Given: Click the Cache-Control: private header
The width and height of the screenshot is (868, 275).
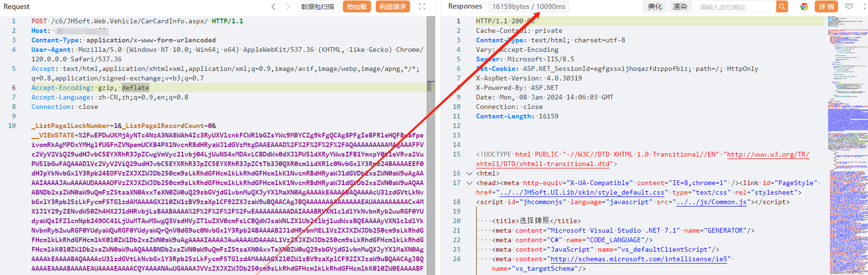Looking at the screenshot, I should coord(519,31).
